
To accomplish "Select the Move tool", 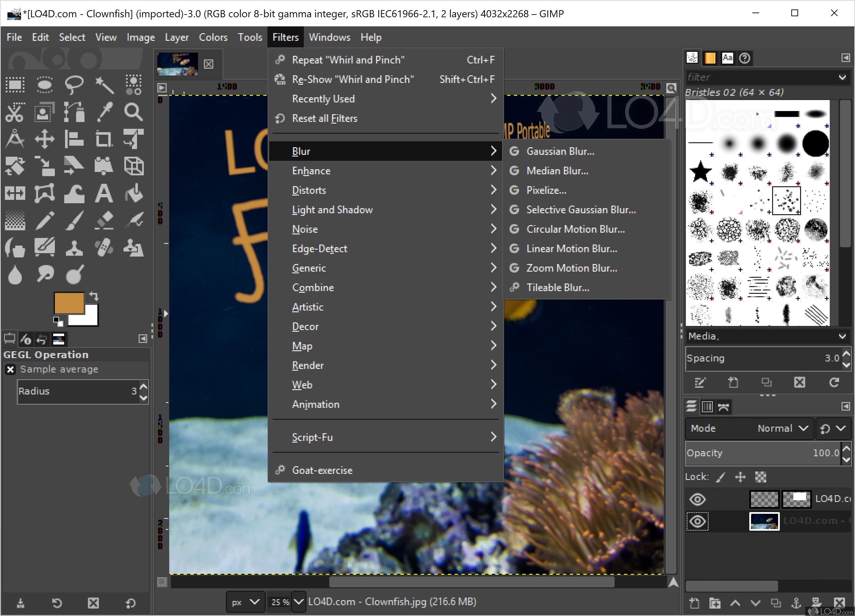I will tap(44, 139).
